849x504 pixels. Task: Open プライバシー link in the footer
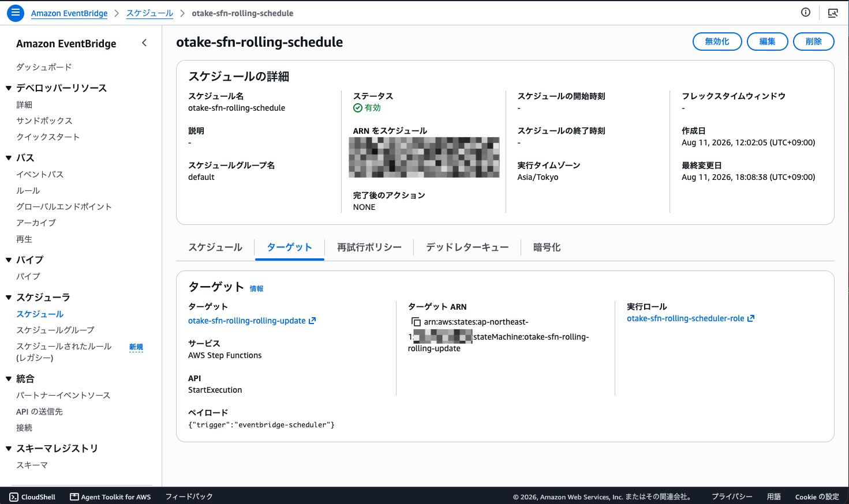pyautogui.click(x=732, y=497)
